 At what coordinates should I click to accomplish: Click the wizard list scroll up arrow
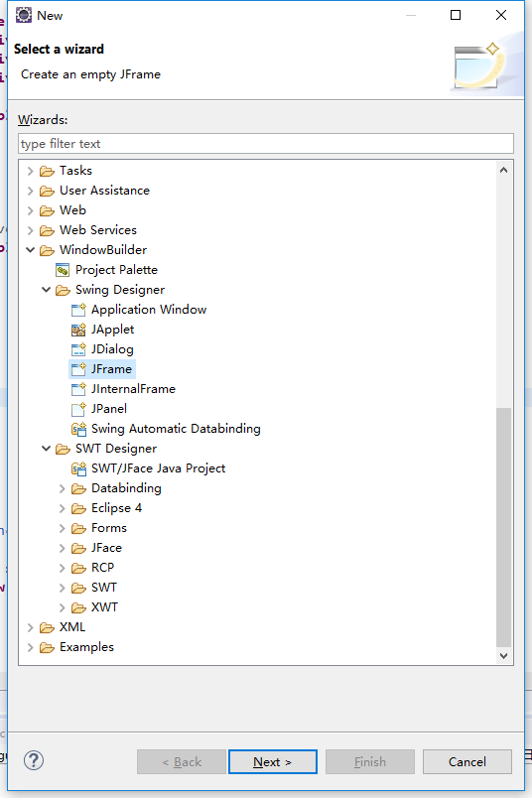pyautogui.click(x=503, y=170)
